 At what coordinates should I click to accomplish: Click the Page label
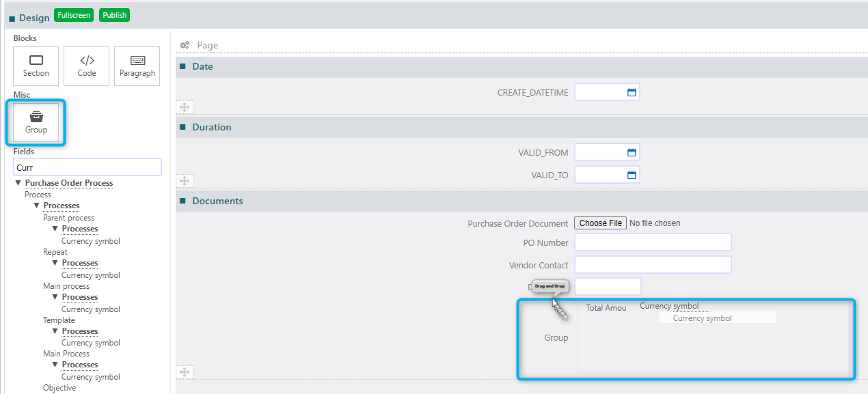click(x=208, y=46)
